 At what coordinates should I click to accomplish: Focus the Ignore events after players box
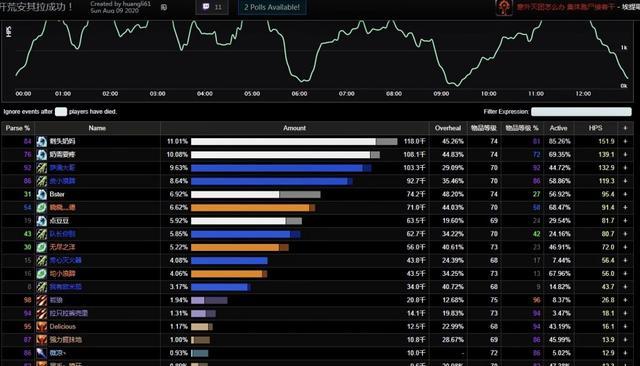click(61, 112)
